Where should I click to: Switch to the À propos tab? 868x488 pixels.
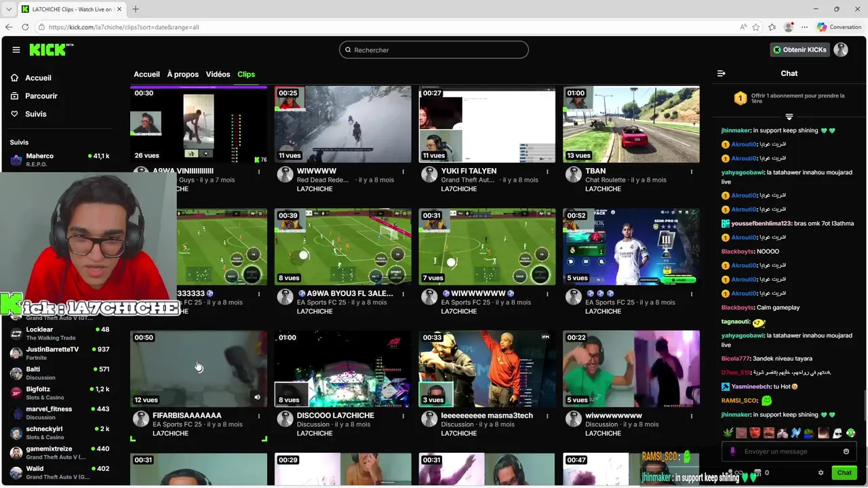tap(183, 74)
